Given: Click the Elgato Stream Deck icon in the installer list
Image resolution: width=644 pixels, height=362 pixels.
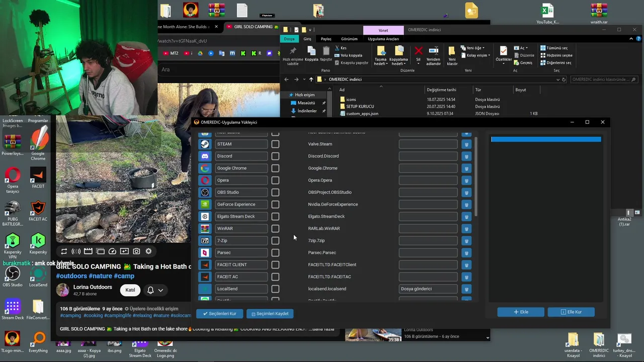Looking at the screenshot, I should [205, 216].
